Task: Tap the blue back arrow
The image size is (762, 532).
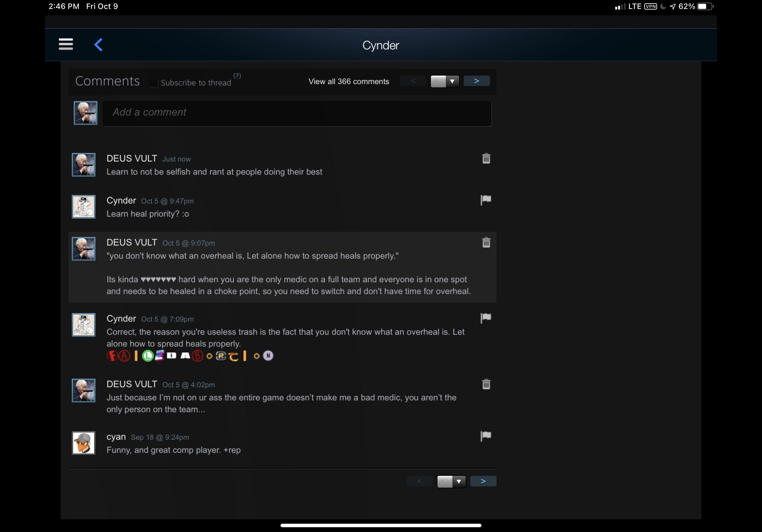Action: click(98, 44)
